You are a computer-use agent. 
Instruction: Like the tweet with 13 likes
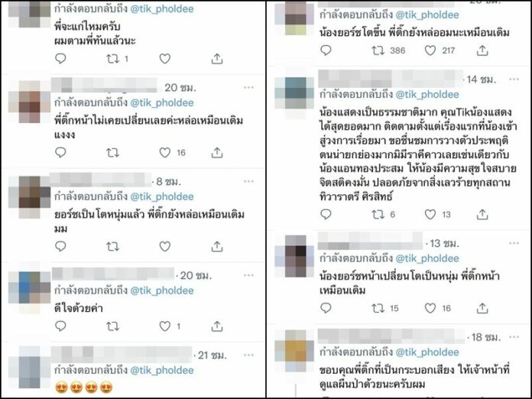pyautogui.click(x=430, y=215)
